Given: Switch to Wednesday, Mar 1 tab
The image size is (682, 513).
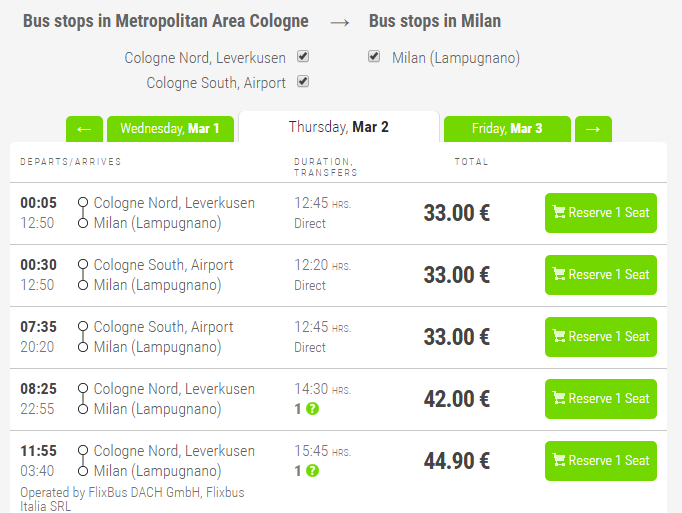Looking at the screenshot, I should pyautogui.click(x=170, y=129).
